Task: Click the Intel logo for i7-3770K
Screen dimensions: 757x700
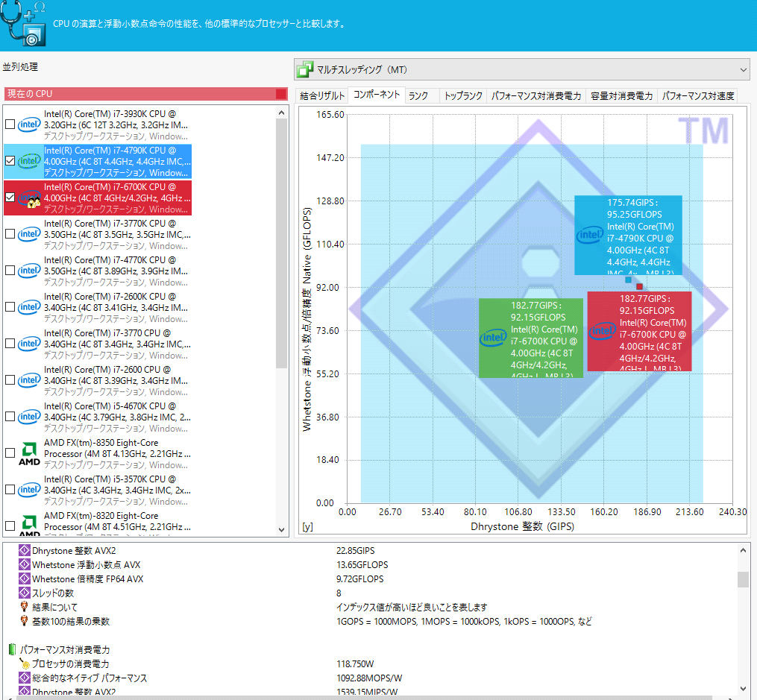Action: click(29, 234)
